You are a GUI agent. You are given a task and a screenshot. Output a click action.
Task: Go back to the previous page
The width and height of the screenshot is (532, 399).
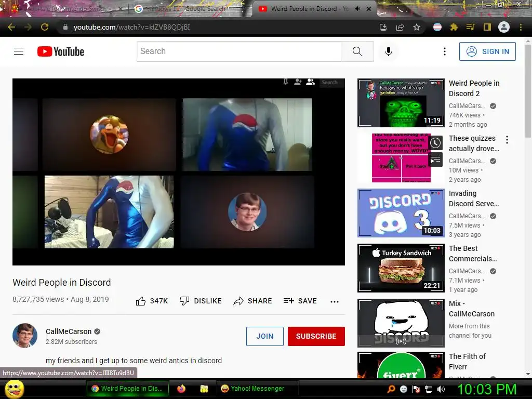click(x=11, y=27)
